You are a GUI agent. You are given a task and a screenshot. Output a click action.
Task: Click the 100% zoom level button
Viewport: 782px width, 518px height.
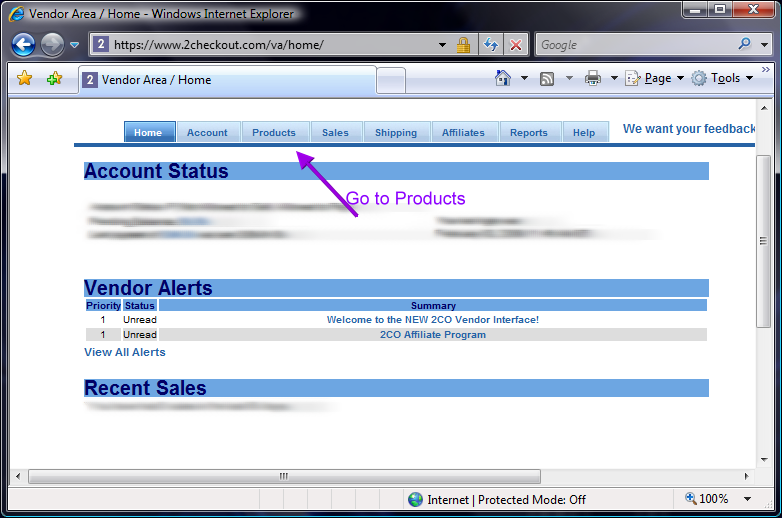(707, 499)
